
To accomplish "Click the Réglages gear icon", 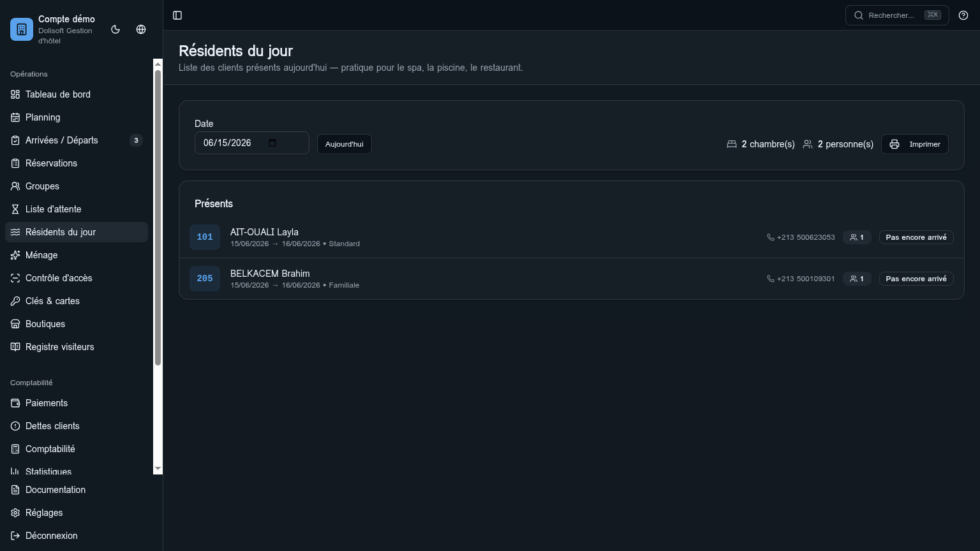I will pos(15,513).
